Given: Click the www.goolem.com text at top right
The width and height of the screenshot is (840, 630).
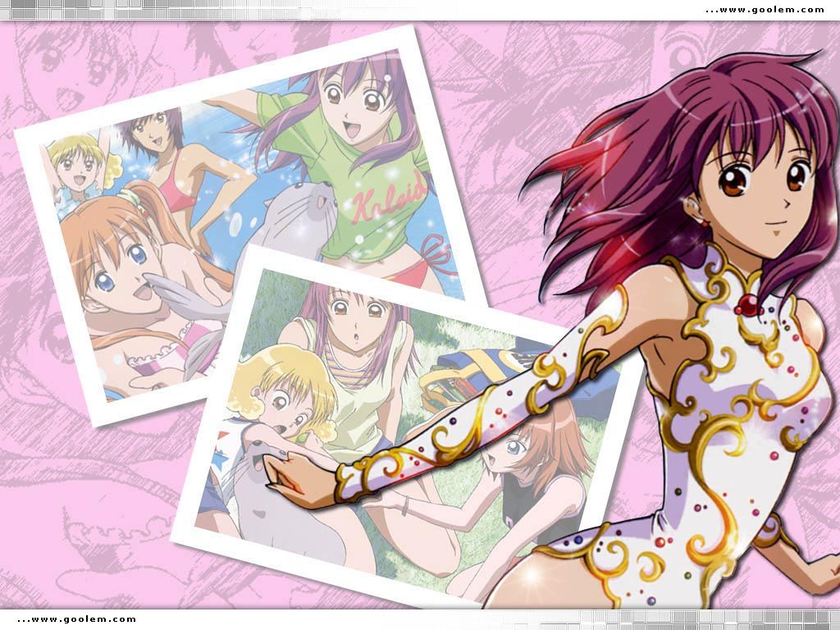Looking at the screenshot, I should tap(765, 10).
